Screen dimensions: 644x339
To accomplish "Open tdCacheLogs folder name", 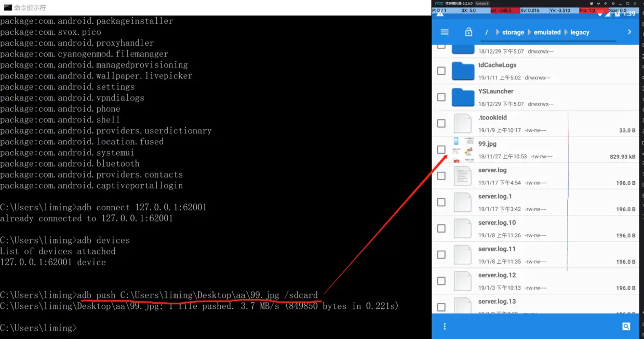I will point(497,65).
